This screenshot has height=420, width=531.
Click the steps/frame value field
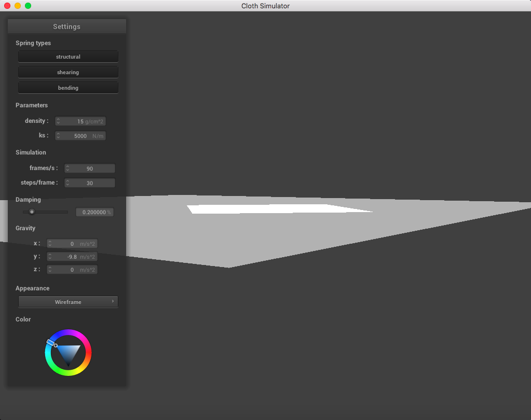(x=89, y=183)
